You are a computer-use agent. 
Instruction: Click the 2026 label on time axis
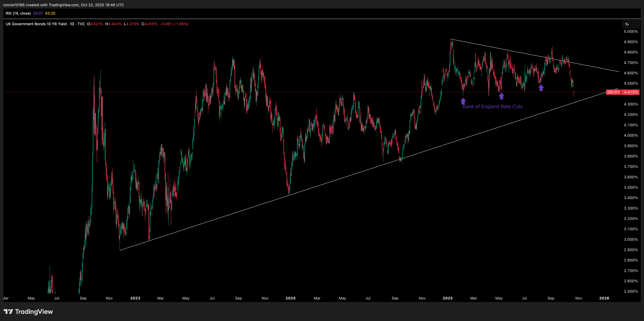coord(604,298)
